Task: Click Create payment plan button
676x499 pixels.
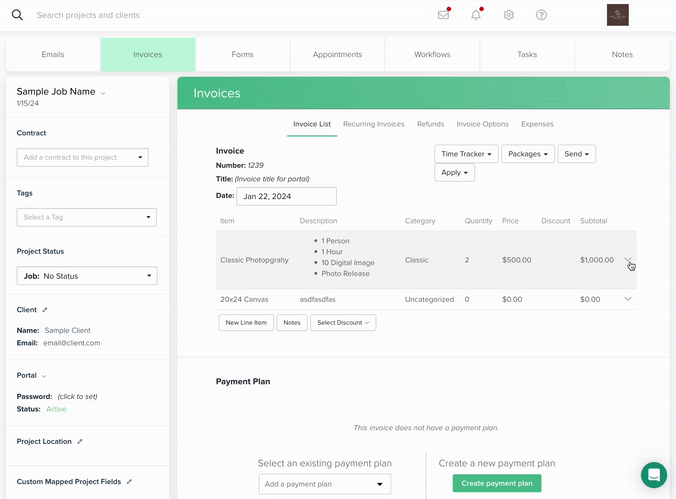Action: pos(497,483)
